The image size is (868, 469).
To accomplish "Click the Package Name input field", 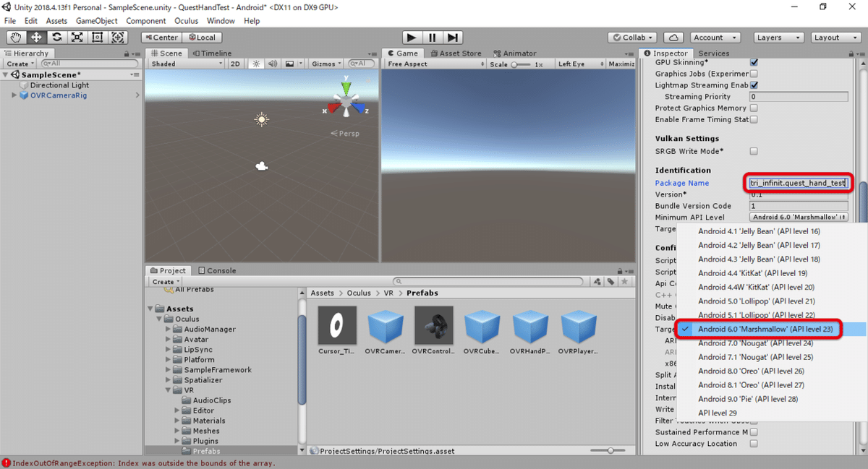I will (x=799, y=183).
